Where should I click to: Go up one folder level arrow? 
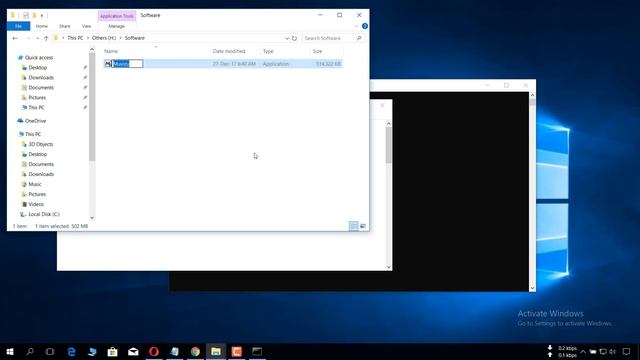point(46,38)
